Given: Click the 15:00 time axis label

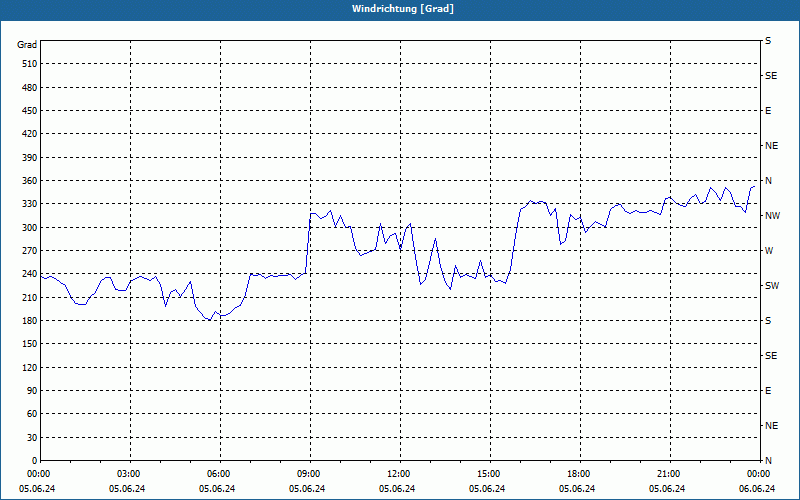Looking at the screenshot, I should click(x=489, y=474).
